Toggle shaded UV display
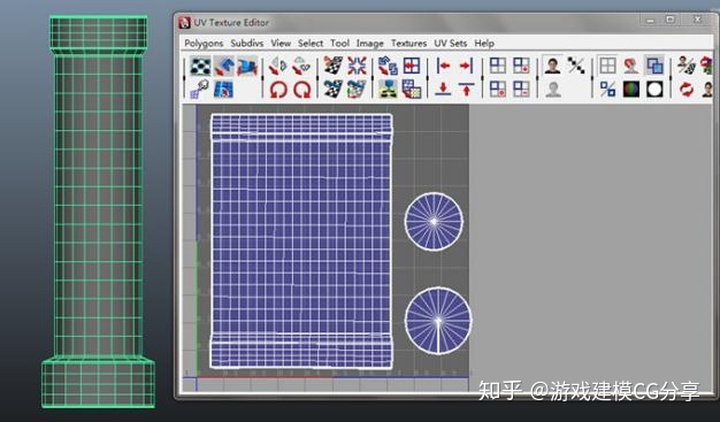720x422 pixels. tap(654, 66)
